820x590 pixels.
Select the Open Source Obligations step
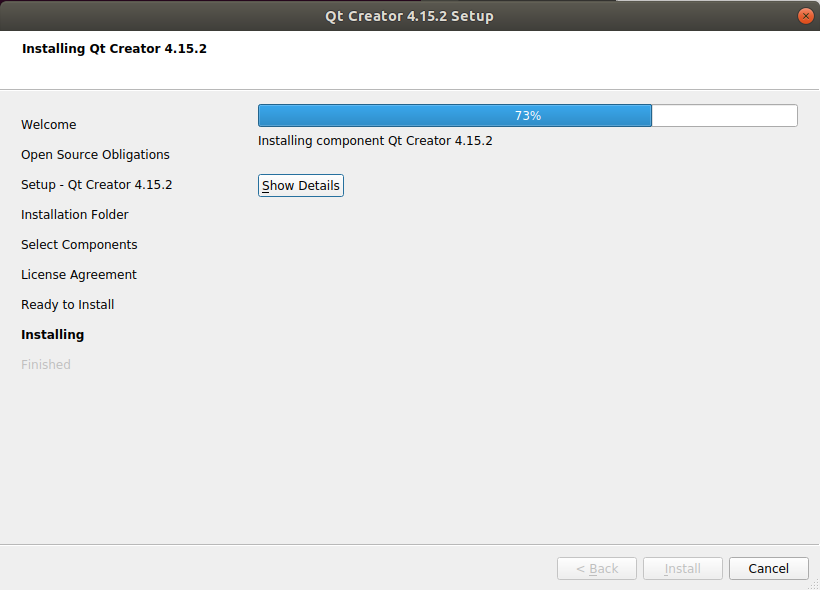point(95,155)
